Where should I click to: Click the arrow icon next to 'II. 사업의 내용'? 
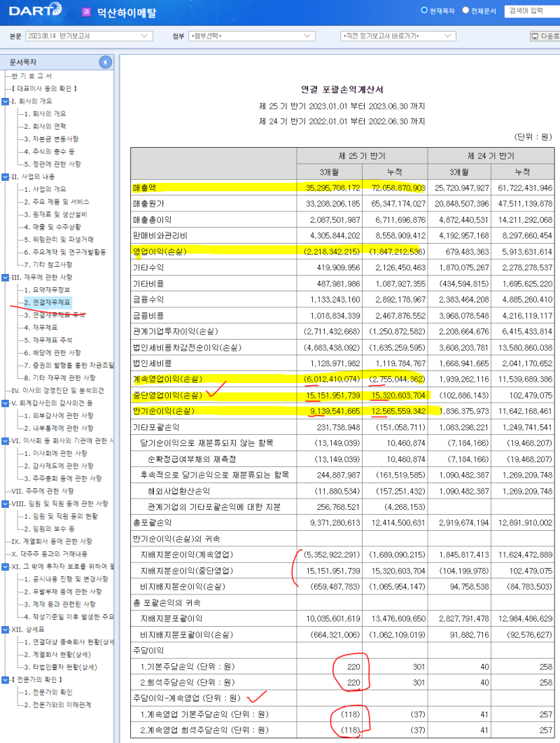pyautogui.click(x=4, y=176)
